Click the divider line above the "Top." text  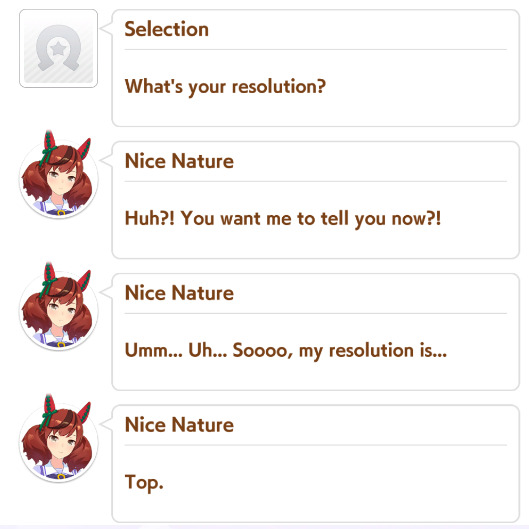(315, 445)
